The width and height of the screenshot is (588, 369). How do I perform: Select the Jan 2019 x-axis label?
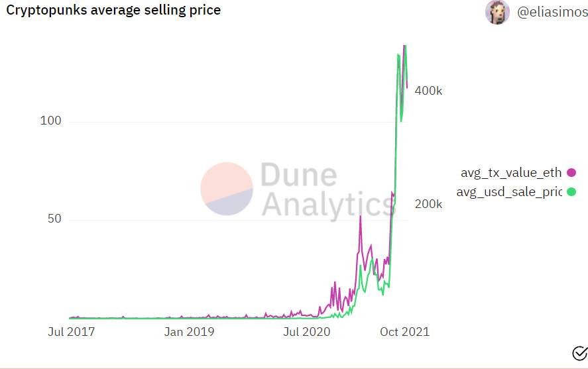(x=189, y=331)
